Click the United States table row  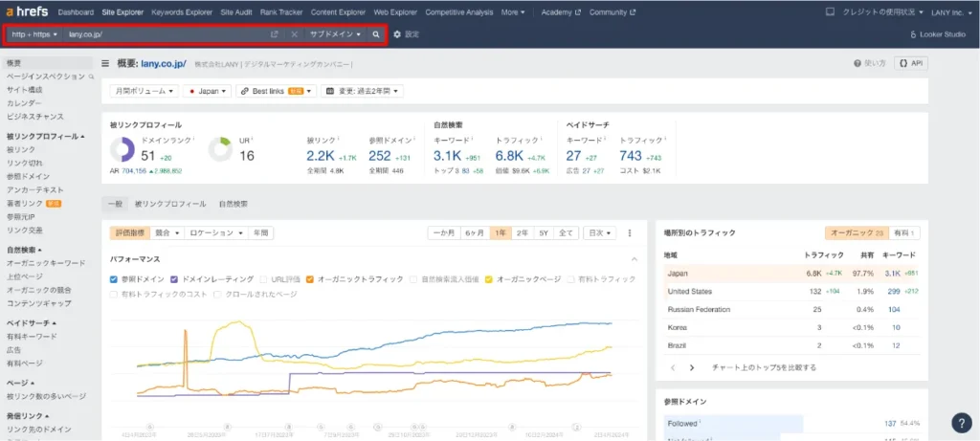pos(791,291)
